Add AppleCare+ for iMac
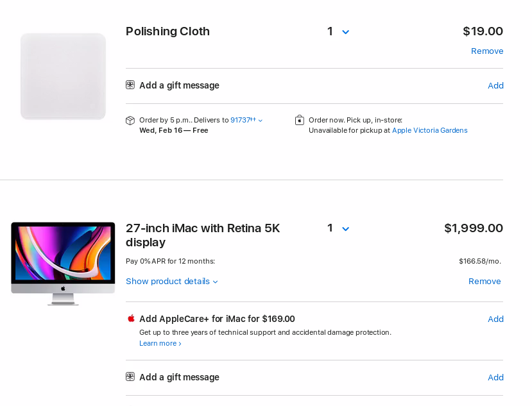The image size is (532, 406). [495, 319]
